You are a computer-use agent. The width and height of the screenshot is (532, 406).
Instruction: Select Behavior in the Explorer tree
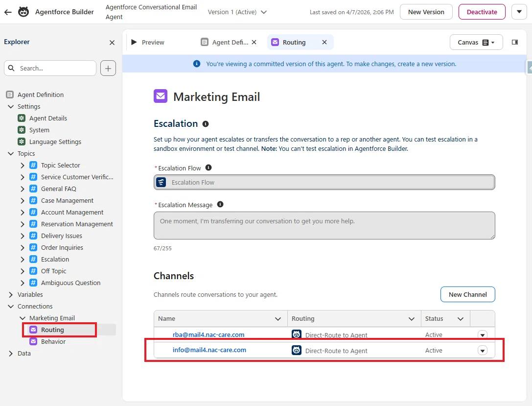[53, 341]
